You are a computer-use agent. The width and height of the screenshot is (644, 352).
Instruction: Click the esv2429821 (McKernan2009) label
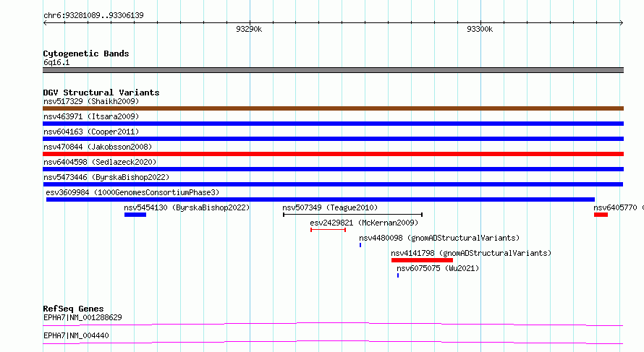364,223
